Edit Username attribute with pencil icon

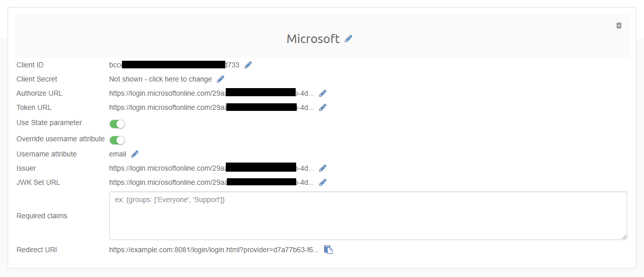pos(135,154)
